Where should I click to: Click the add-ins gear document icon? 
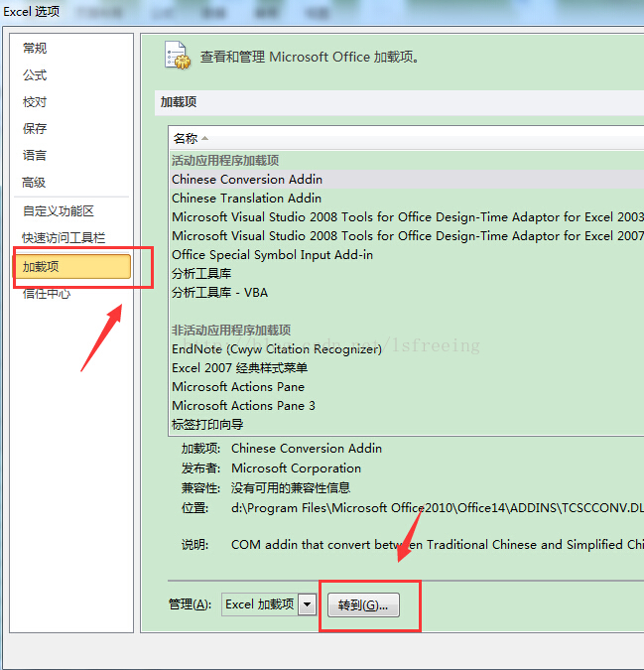[x=178, y=56]
